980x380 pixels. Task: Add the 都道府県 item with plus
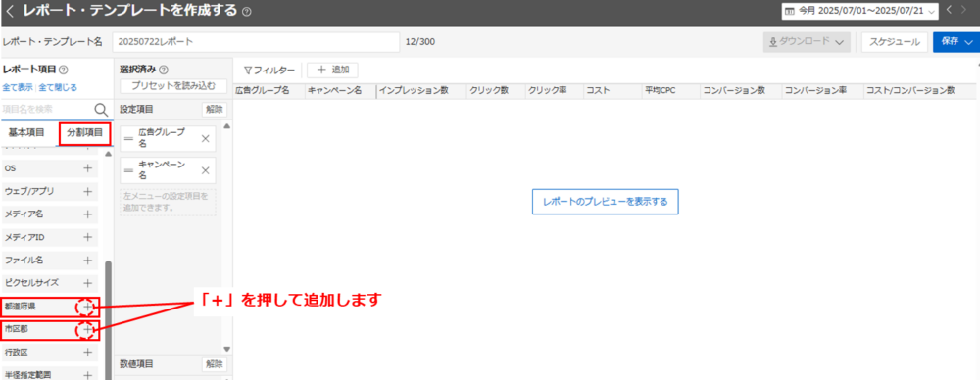coord(87,307)
